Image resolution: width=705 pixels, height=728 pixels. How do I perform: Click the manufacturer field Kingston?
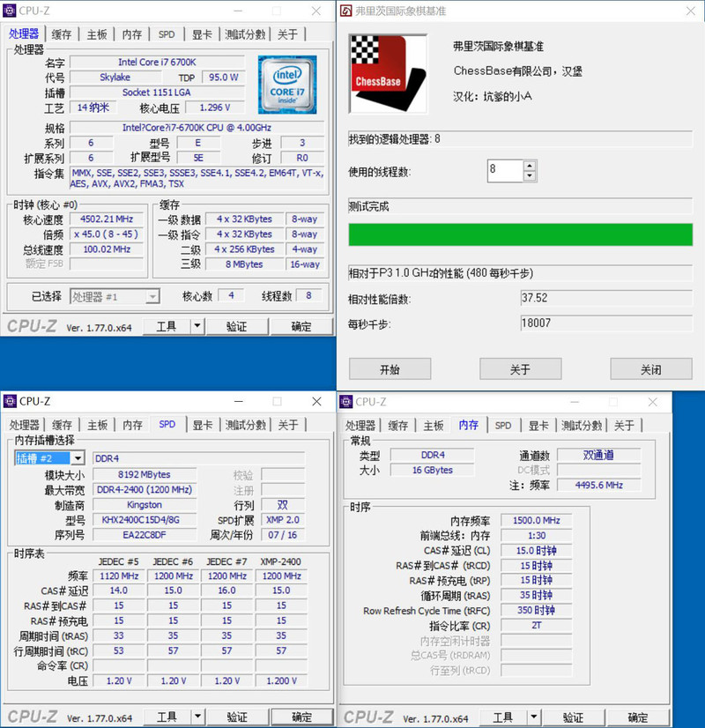pyautogui.click(x=145, y=505)
